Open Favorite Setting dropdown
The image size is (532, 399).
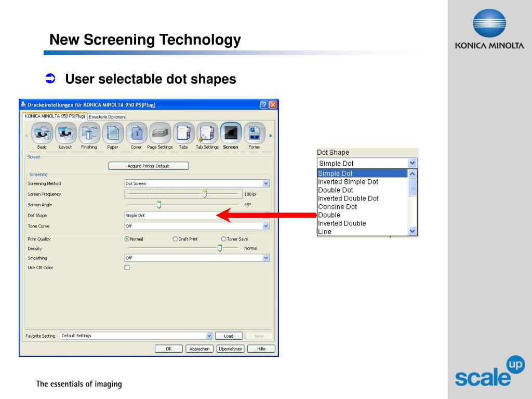click(137, 336)
